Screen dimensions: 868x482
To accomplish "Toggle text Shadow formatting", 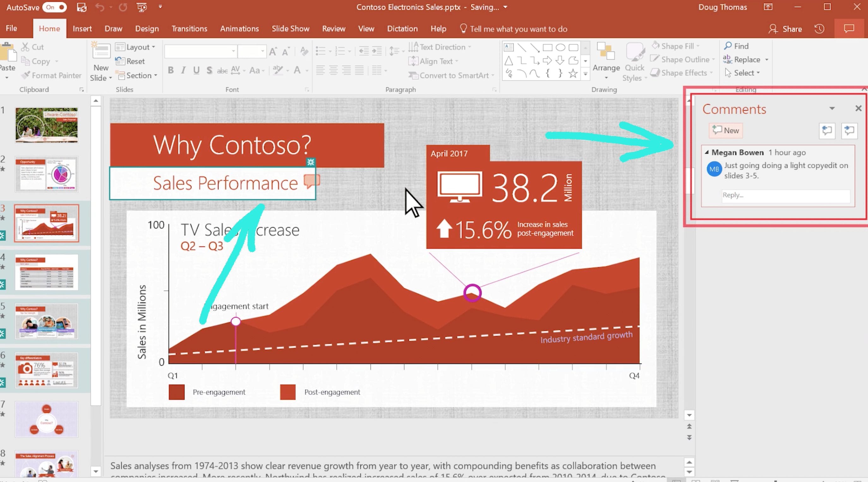I will [x=209, y=70].
